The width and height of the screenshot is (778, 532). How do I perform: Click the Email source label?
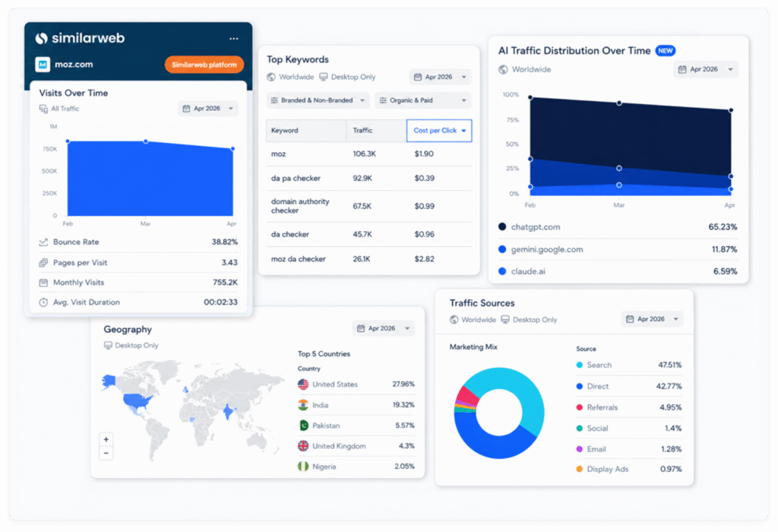(596, 449)
